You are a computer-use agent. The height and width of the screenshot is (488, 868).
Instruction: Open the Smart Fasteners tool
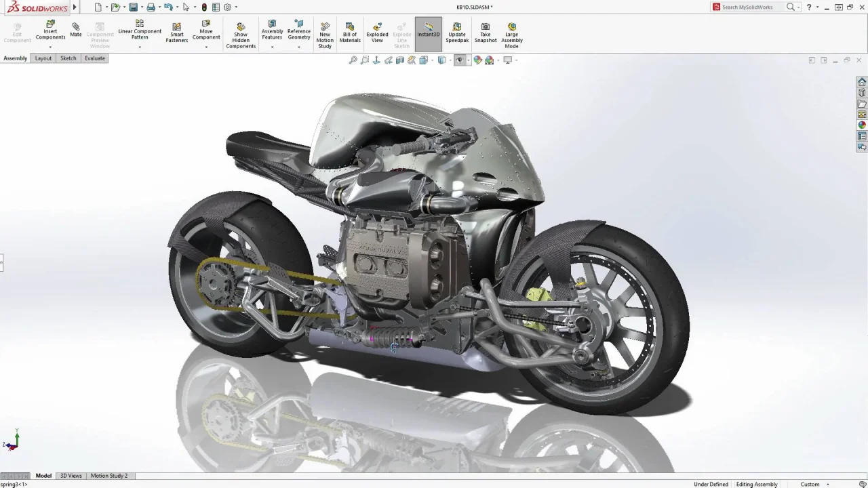tap(176, 33)
